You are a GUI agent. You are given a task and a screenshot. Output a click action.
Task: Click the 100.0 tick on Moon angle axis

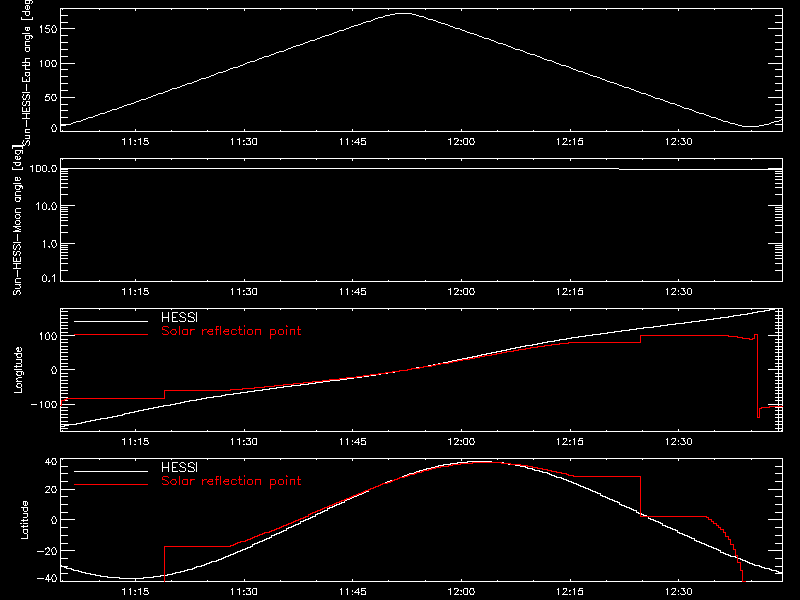click(43, 168)
